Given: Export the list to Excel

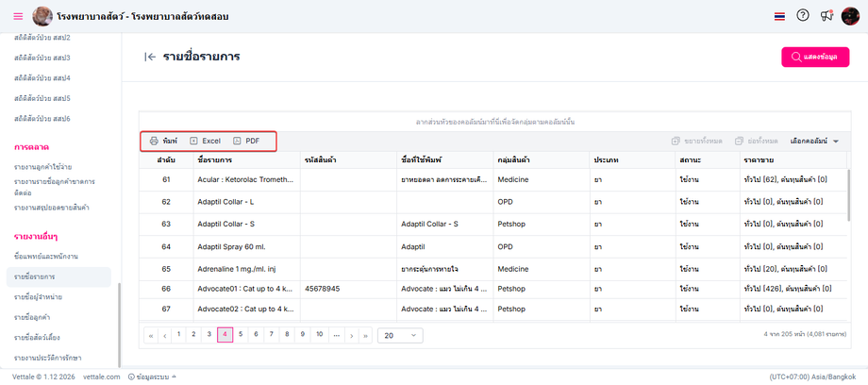Looking at the screenshot, I should click(205, 141).
